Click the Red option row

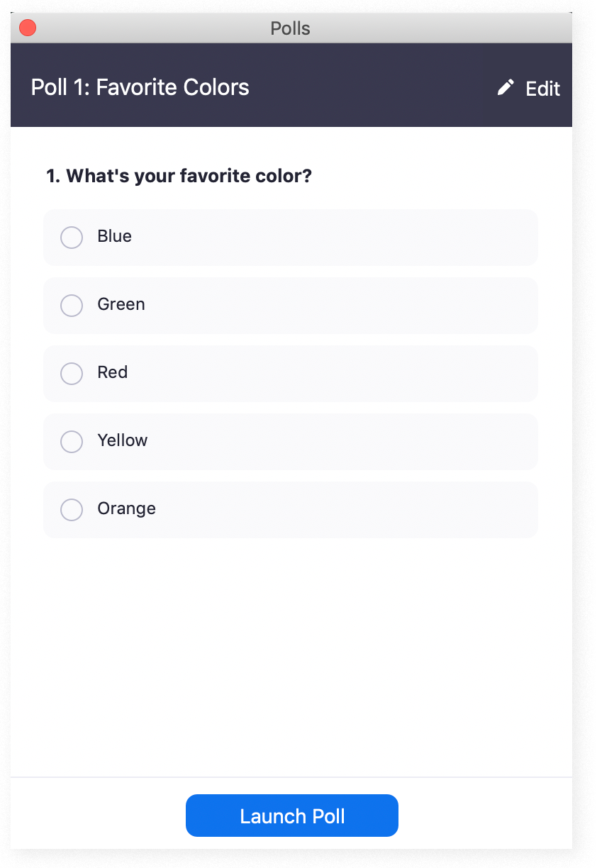click(x=291, y=374)
